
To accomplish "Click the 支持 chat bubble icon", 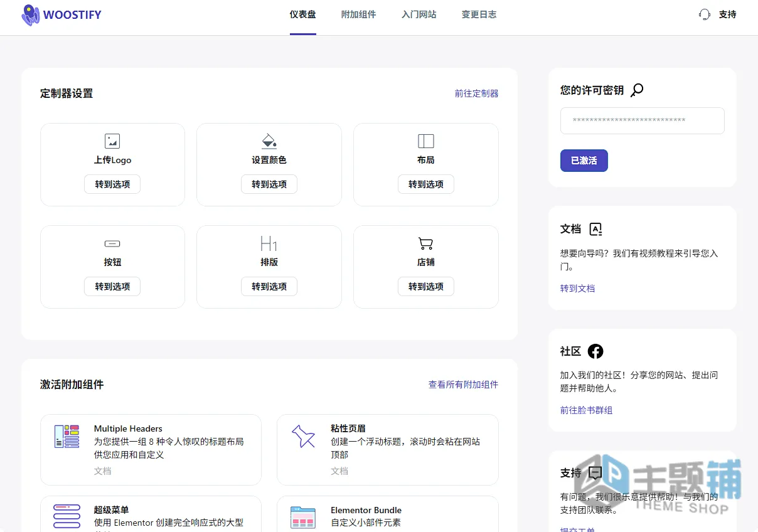I will [595, 472].
